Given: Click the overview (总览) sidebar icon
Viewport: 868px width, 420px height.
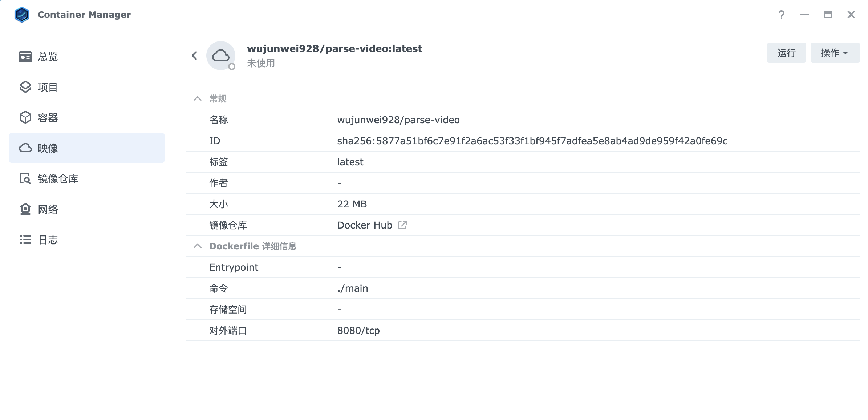Looking at the screenshot, I should coord(25,57).
